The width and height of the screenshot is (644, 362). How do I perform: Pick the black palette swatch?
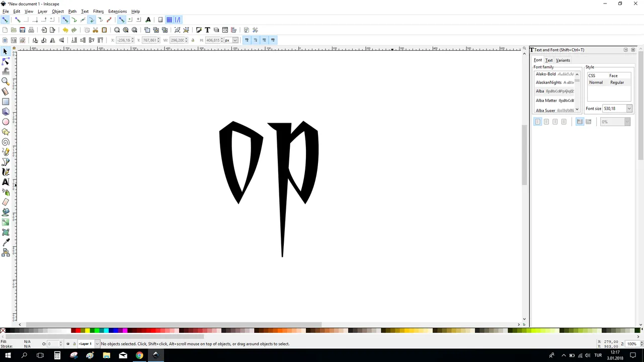pos(8,330)
